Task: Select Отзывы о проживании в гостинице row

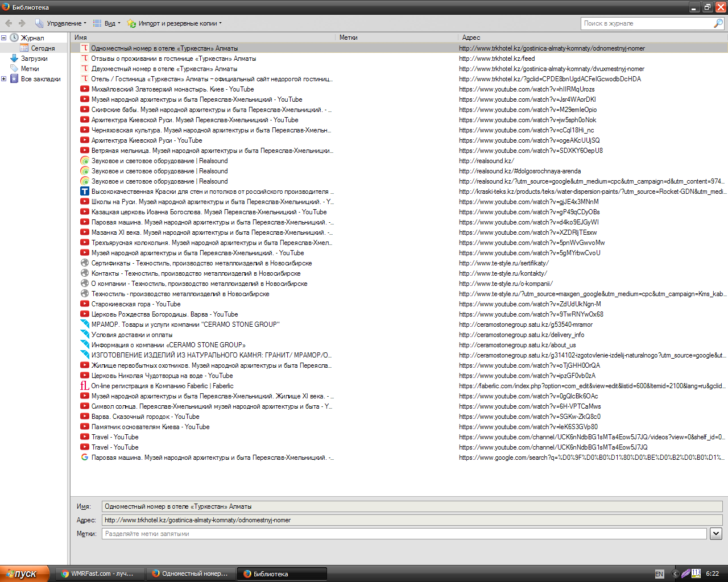Action: pyautogui.click(x=399, y=59)
